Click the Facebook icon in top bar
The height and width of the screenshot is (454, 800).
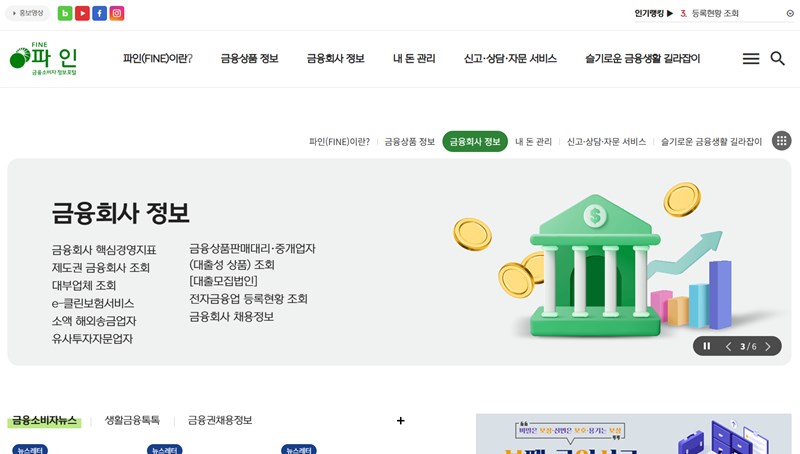pyautogui.click(x=99, y=13)
